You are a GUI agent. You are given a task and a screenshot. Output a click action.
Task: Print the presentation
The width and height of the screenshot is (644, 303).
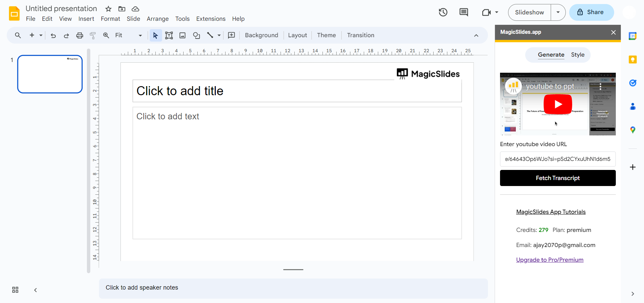[x=80, y=35]
